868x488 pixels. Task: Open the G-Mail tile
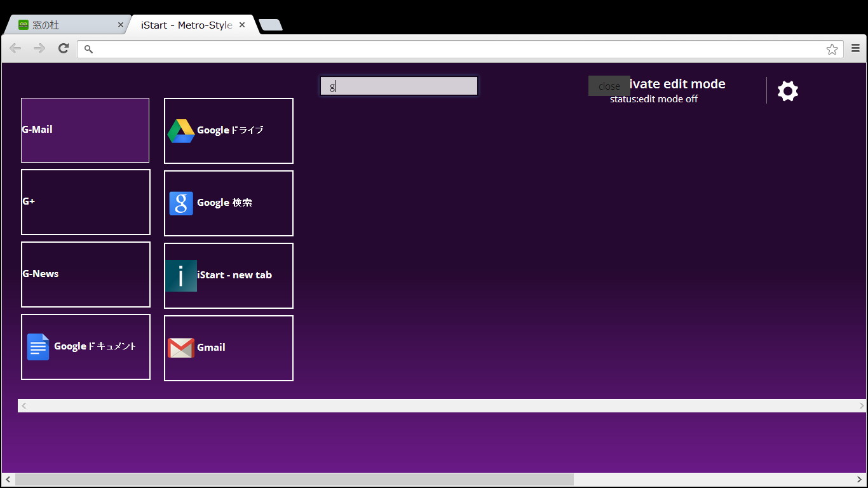85,130
